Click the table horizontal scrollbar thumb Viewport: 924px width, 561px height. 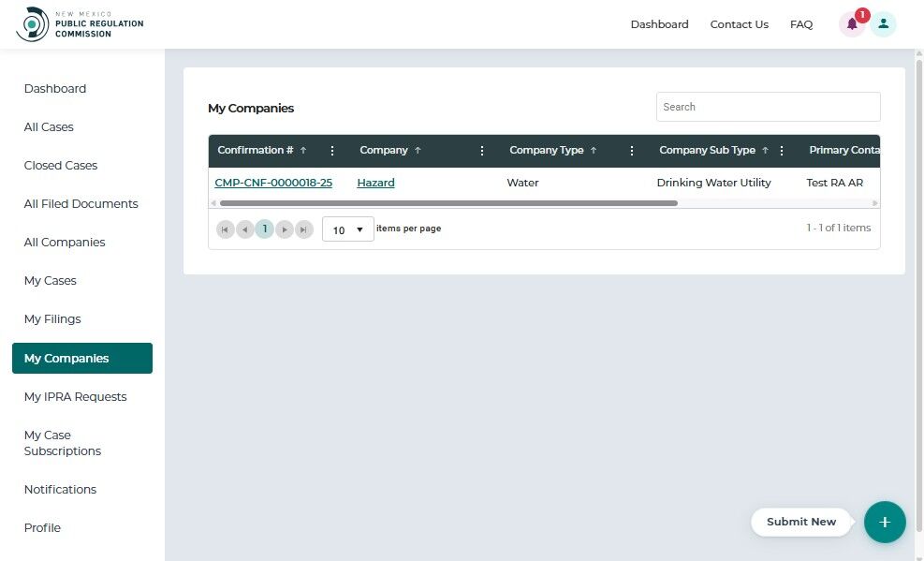pos(448,203)
